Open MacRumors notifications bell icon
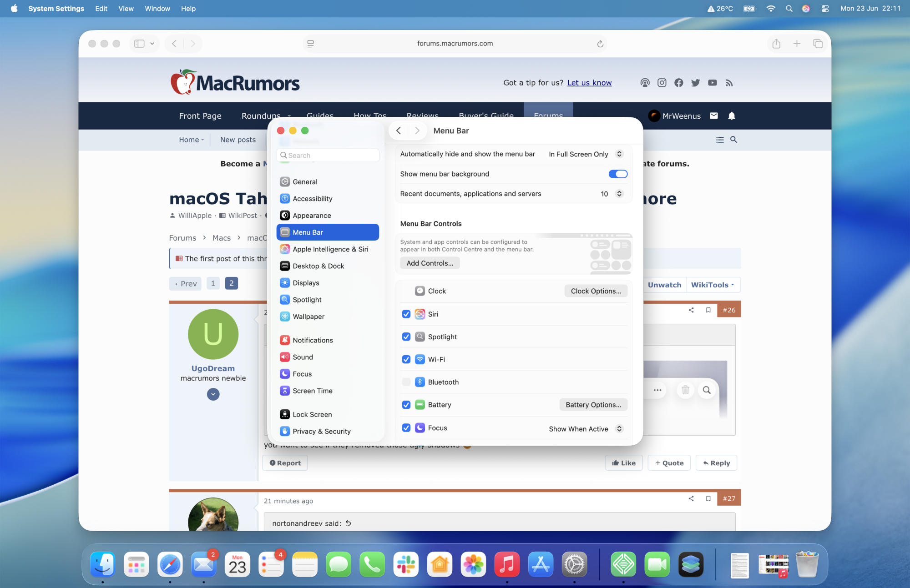Screen dimensions: 910x588 click(732, 116)
